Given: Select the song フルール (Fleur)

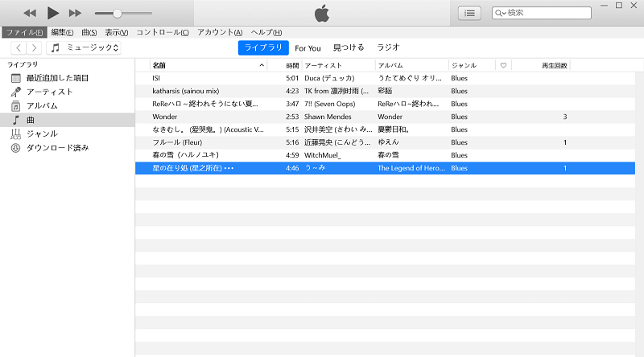Looking at the screenshot, I should pos(177,142).
